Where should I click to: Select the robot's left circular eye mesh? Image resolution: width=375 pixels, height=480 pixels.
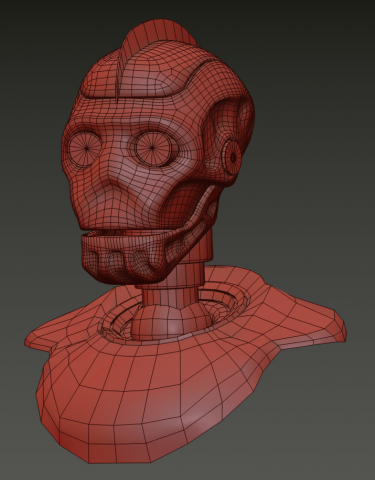(86, 149)
